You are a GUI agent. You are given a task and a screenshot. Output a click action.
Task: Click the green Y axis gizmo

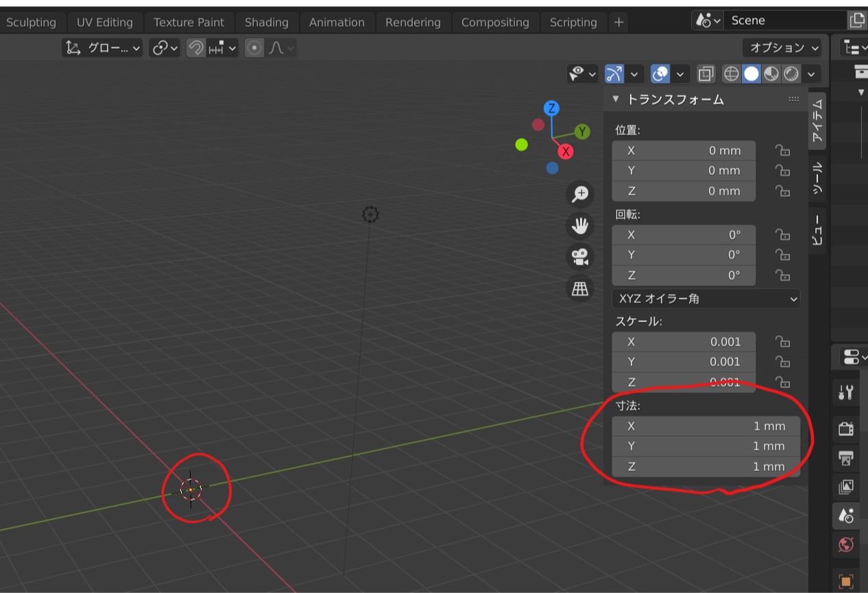[583, 132]
